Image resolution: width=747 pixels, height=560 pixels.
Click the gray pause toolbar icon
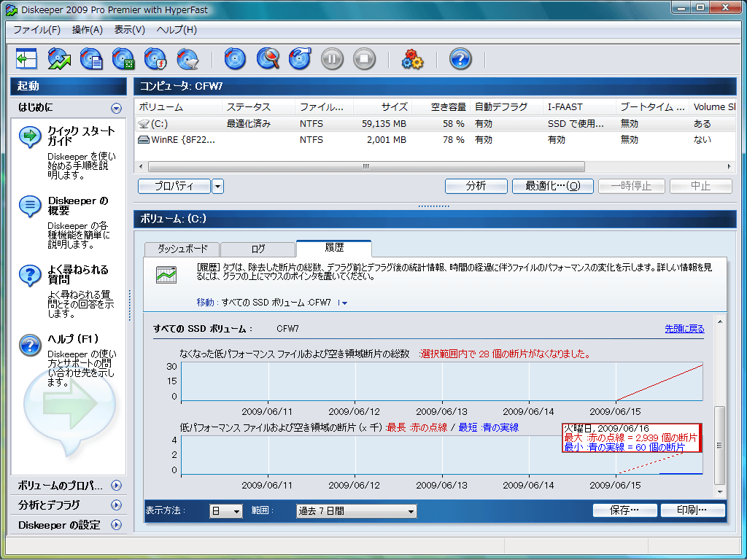pyautogui.click(x=332, y=59)
